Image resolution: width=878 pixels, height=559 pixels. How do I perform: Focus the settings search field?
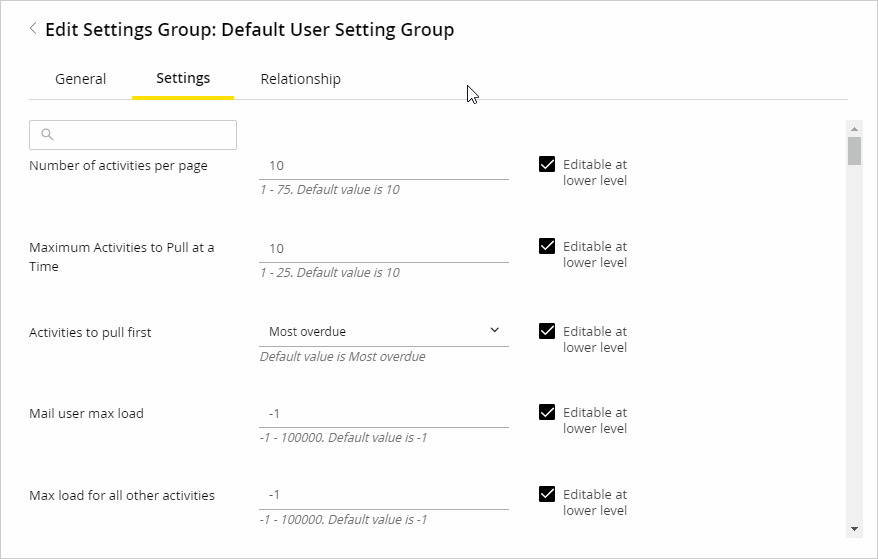133,135
